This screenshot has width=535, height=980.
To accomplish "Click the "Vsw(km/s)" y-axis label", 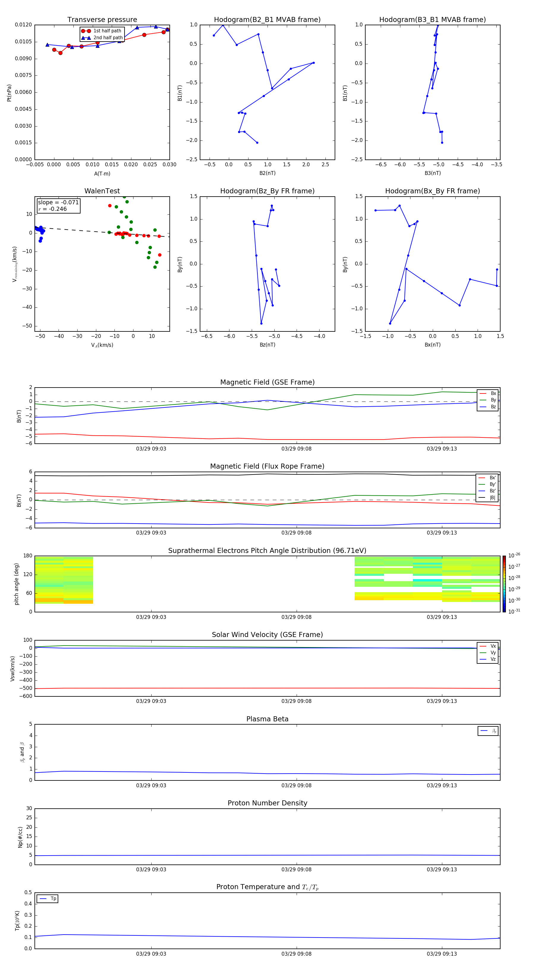I will (12, 668).
